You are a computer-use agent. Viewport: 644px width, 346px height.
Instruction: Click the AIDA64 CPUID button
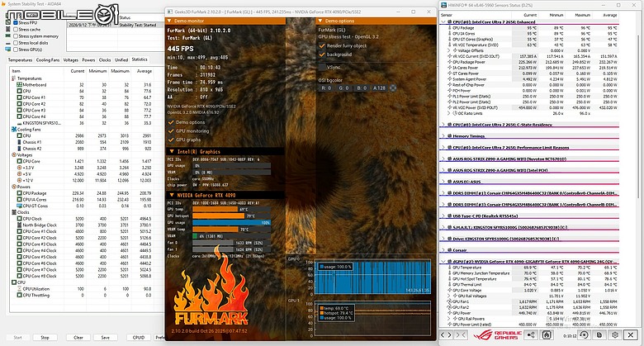coord(139,338)
